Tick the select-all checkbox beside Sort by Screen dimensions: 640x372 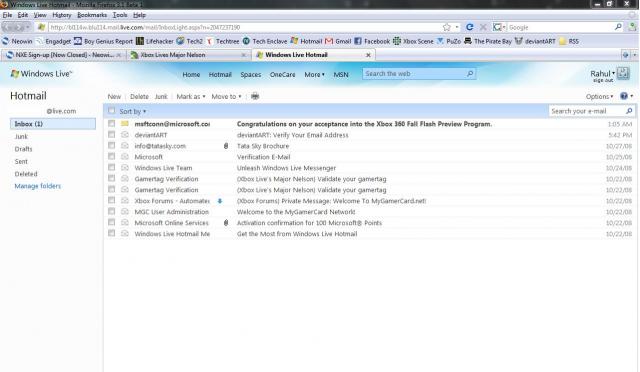pos(111,111)
